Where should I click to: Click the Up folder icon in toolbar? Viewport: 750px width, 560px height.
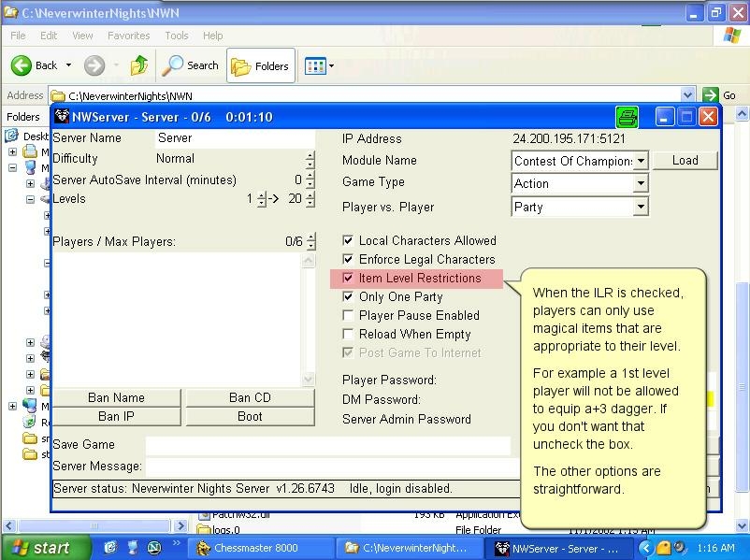[139, 65]
